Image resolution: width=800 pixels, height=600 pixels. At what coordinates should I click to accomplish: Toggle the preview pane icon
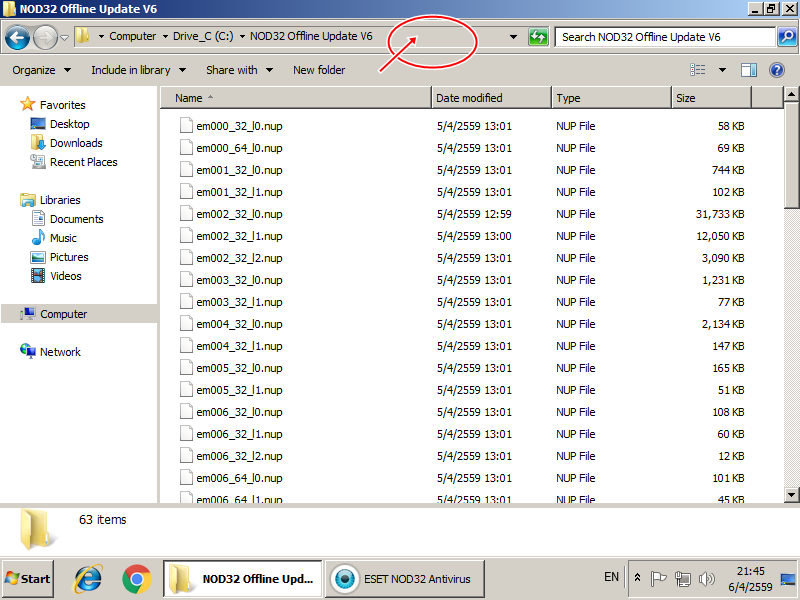[748, 70]
